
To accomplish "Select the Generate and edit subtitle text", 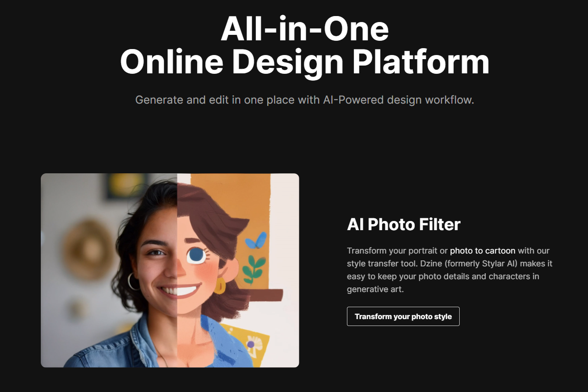I will tap(305, 99).
